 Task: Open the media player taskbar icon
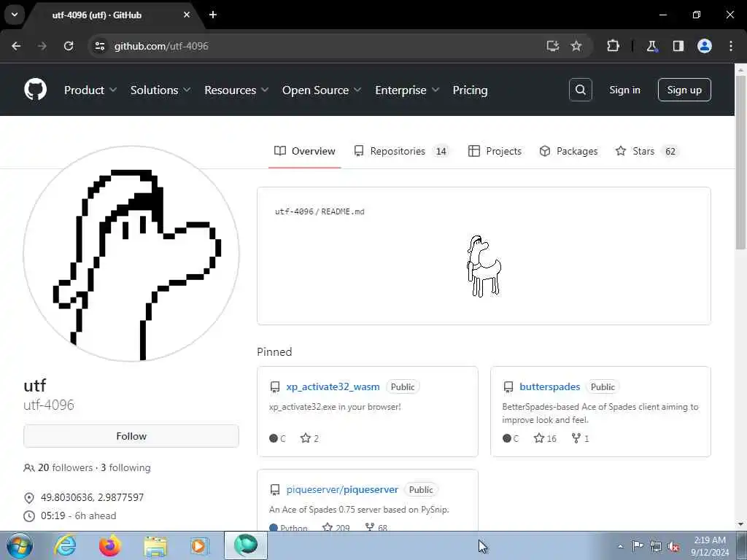click(199, 545)
